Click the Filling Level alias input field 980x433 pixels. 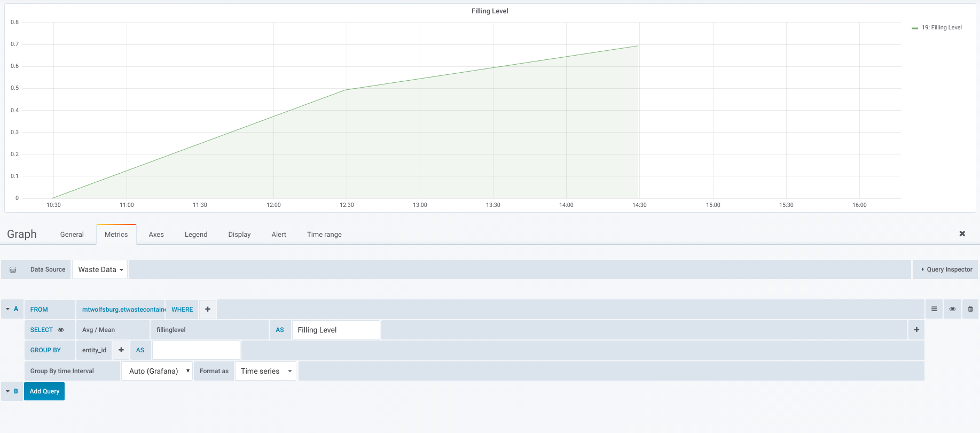[x=335, y=330]
